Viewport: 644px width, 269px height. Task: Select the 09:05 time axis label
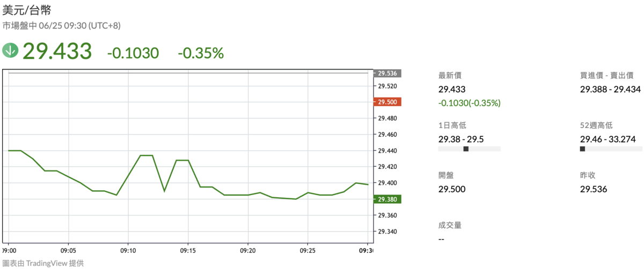tap(68, 250)
